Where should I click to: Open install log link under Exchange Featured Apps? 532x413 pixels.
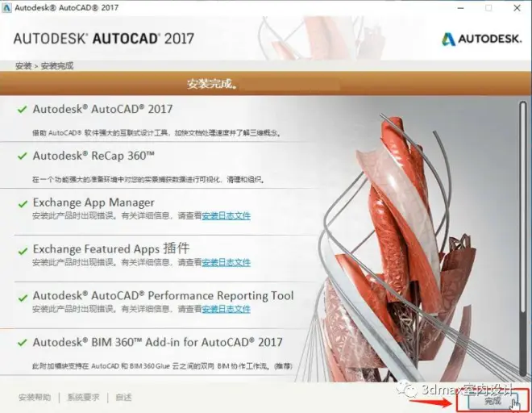227,262
